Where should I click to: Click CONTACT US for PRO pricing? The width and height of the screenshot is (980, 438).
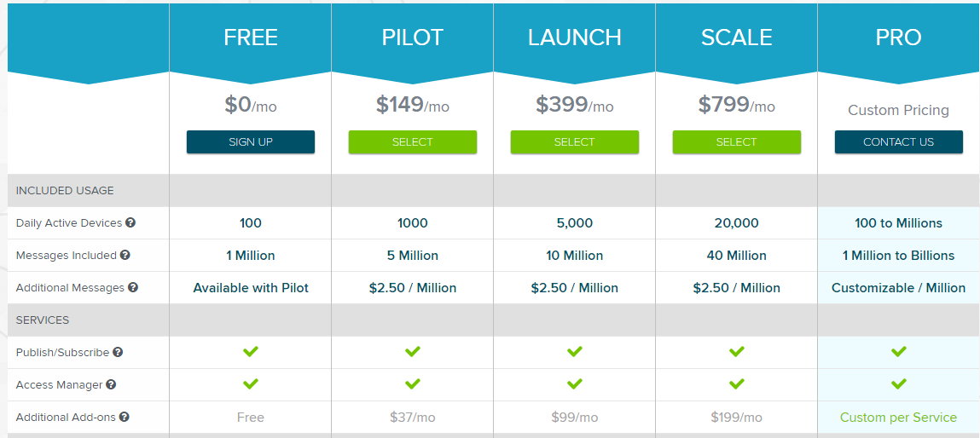[899, 141]
